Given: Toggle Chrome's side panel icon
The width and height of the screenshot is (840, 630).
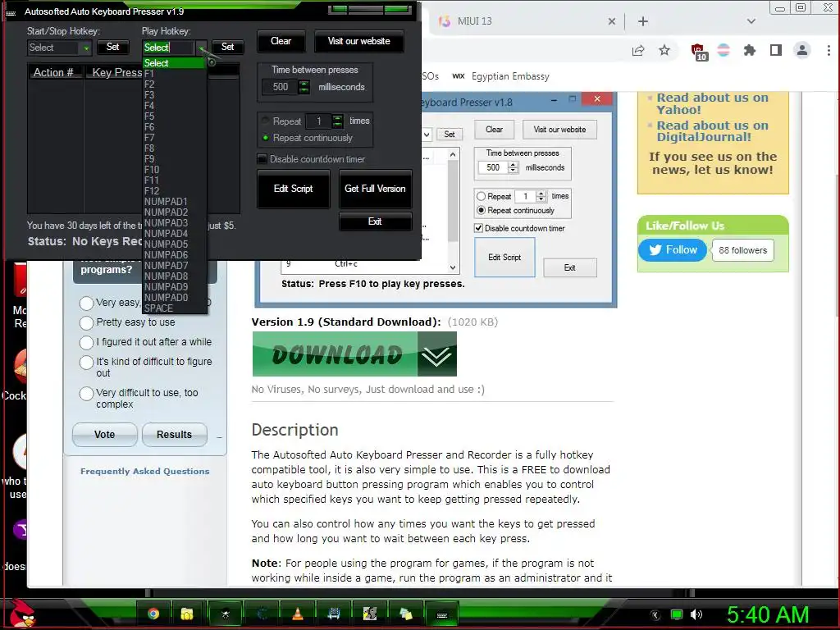Looking at the screenshot, I should 776,50.
